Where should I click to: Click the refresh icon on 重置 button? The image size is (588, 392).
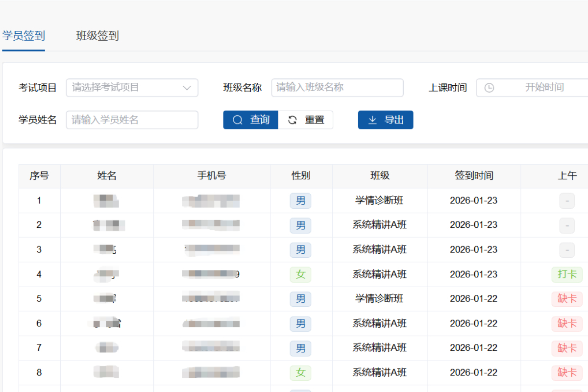pos(293,120)
